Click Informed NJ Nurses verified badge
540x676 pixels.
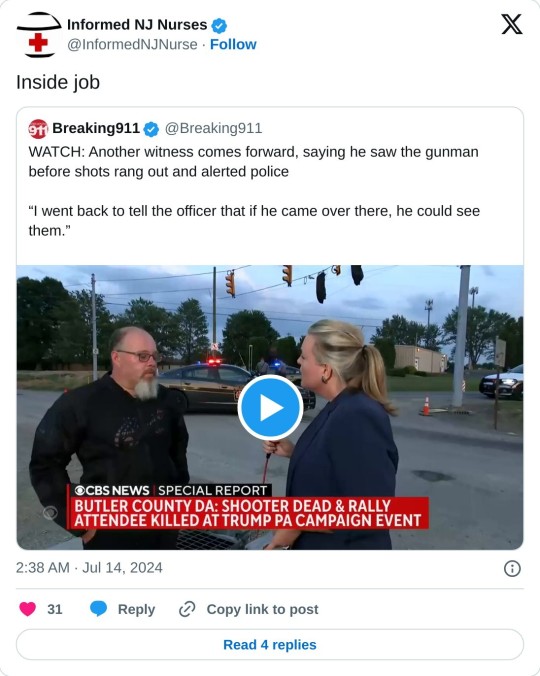pos(219,25)
